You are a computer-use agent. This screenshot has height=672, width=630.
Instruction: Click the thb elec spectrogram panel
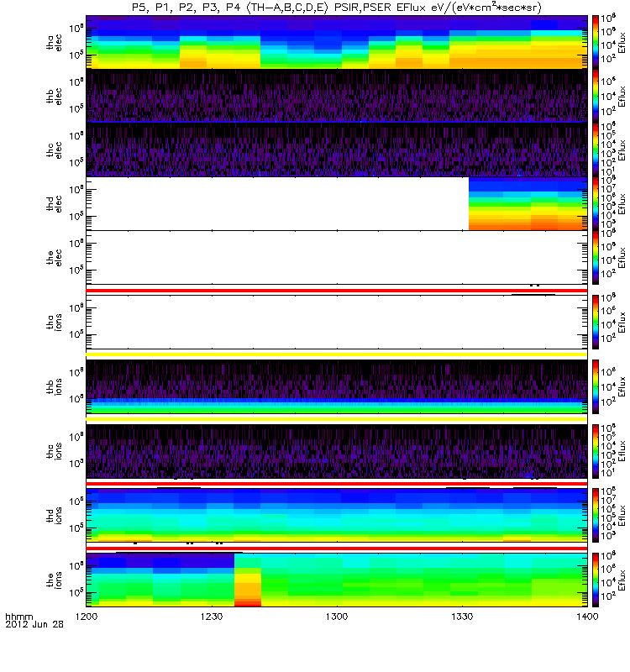click(337, 96)
